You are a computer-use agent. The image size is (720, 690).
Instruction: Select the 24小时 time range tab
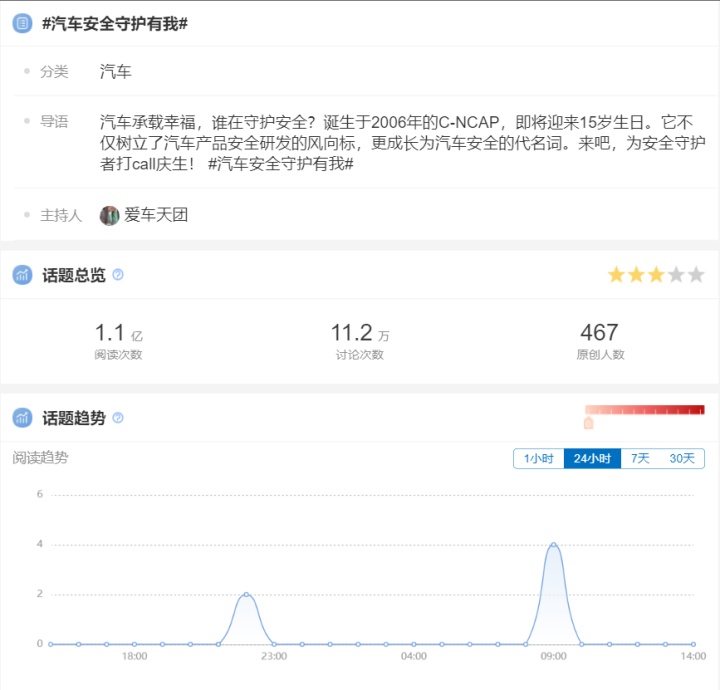(x=592, y=458)
